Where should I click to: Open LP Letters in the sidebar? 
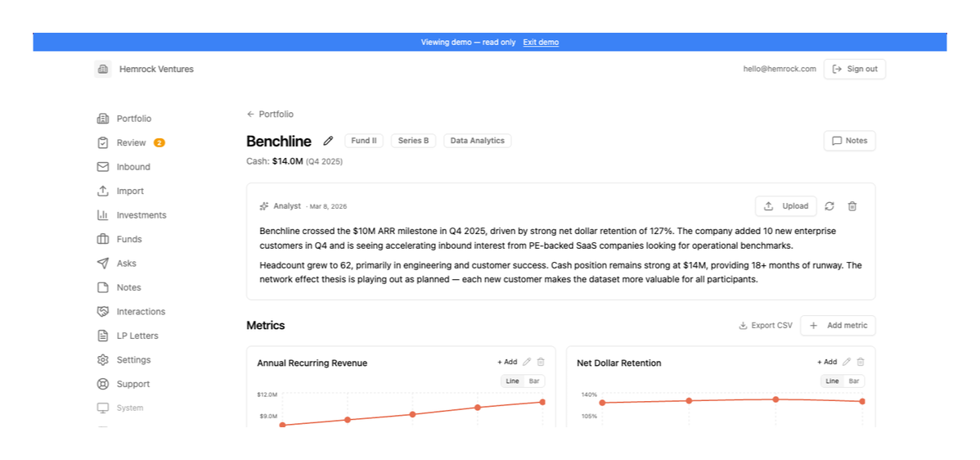(x=137, y=336)
